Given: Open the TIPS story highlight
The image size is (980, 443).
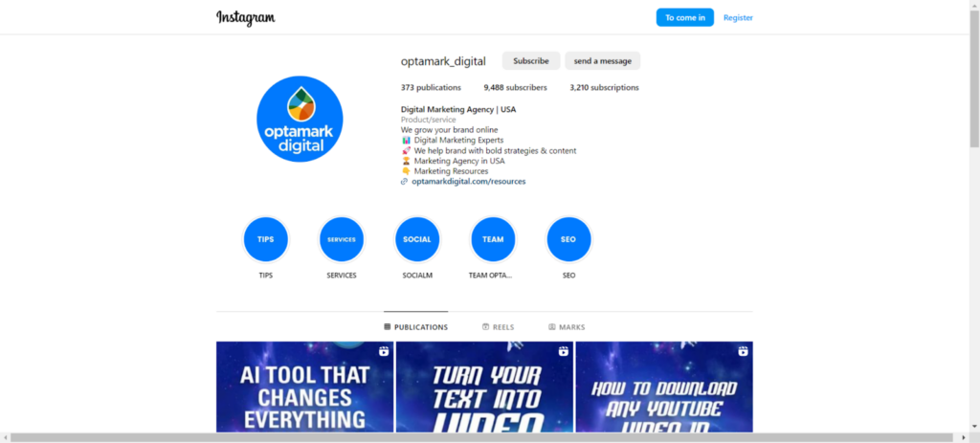Looking at the screenshot, I should (265, 239).
